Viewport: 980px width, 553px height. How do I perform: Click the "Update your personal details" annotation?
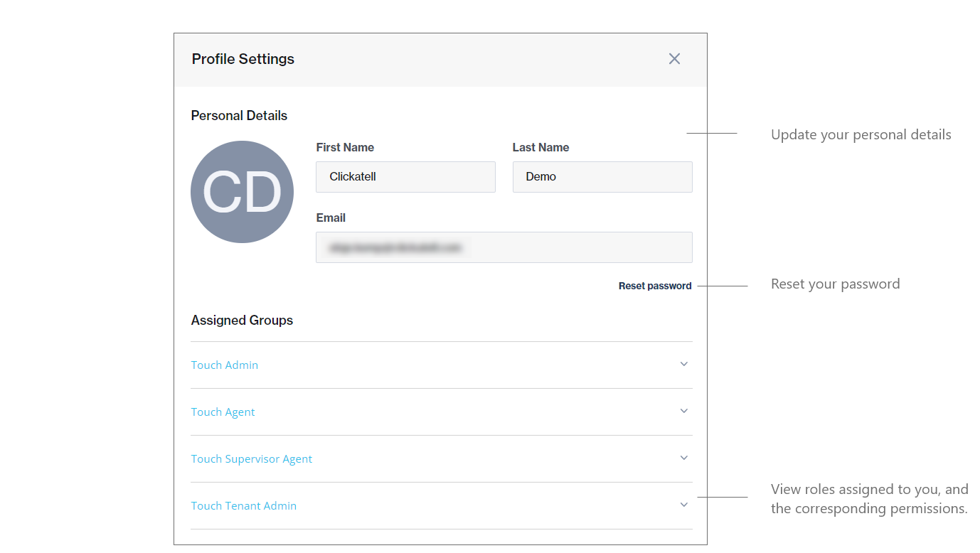[861, 135]
